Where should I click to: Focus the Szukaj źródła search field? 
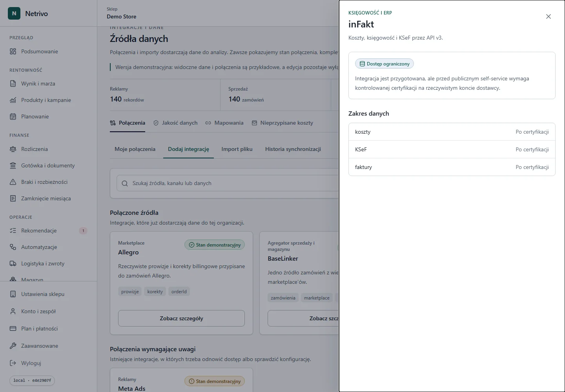228,183
